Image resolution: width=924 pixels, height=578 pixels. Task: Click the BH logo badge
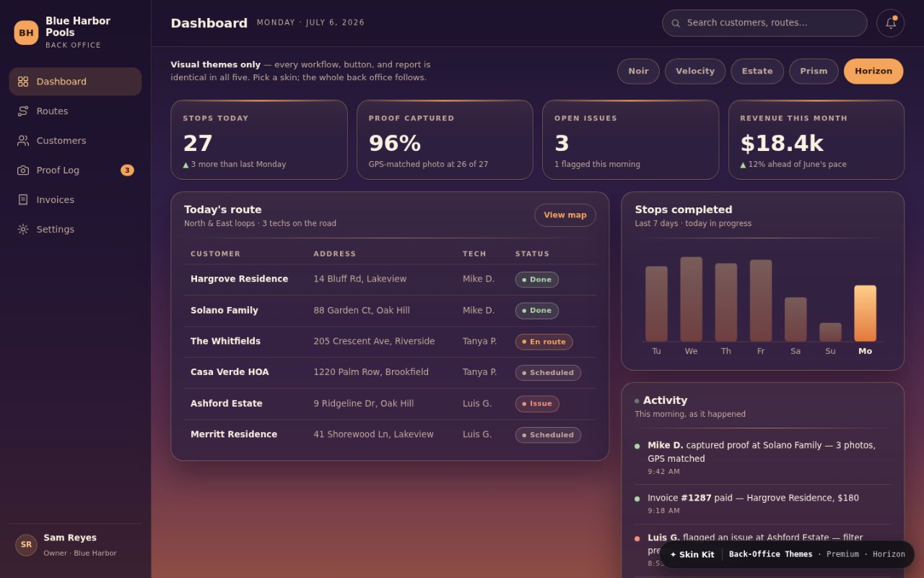[26, 33]
